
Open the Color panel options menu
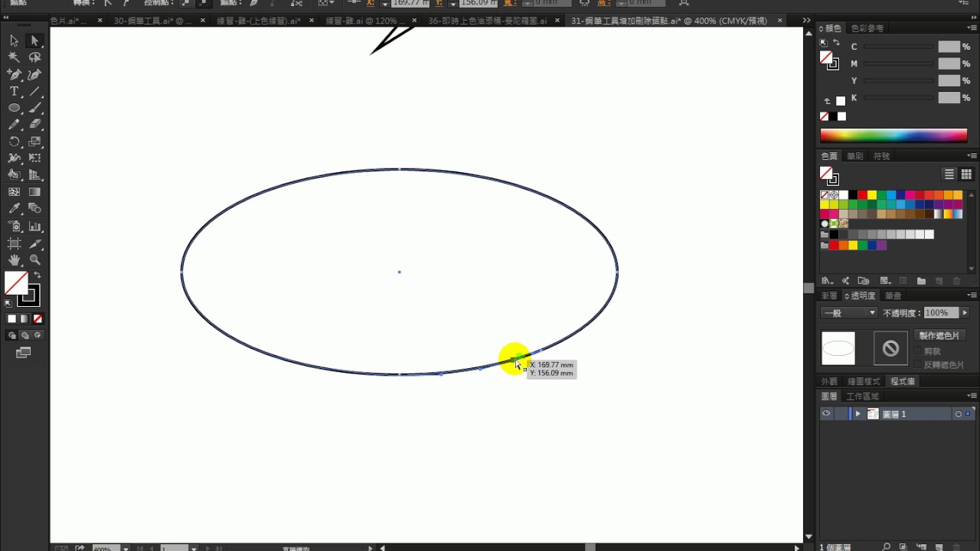tap(972, 28)
